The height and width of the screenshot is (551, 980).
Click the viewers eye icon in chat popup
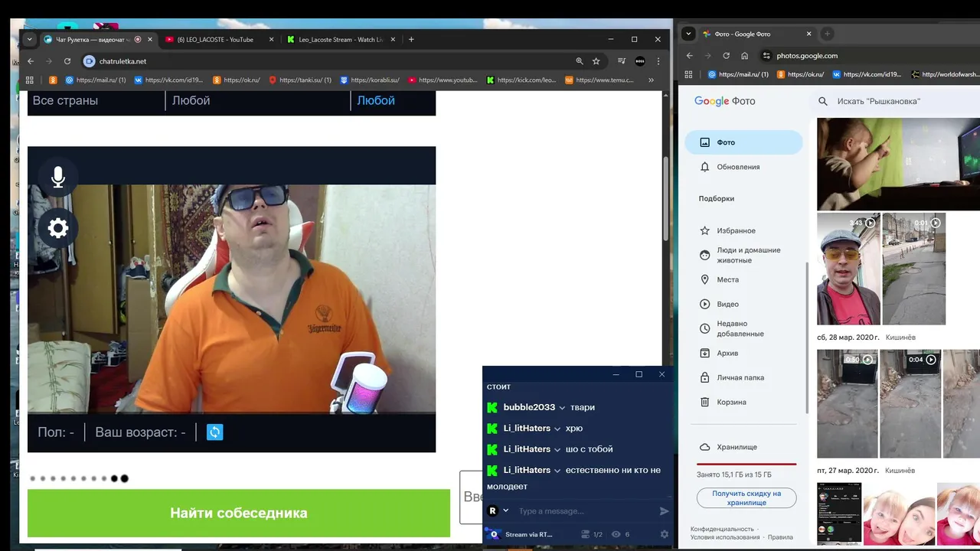(x=616, y=534)
